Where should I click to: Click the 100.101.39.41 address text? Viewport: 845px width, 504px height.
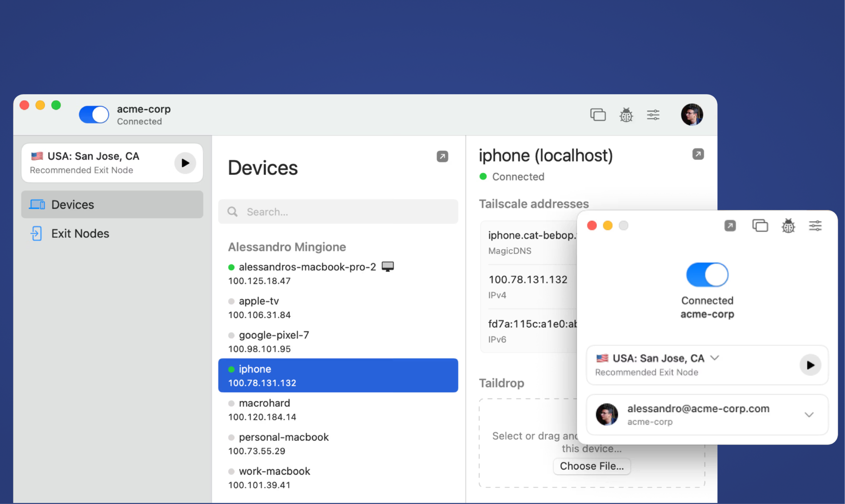point(259,485)
